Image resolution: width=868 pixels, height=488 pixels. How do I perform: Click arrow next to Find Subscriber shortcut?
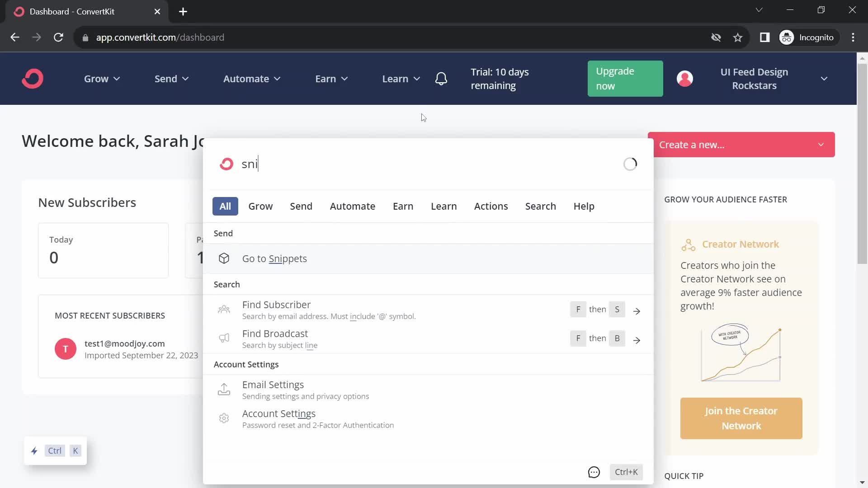tap(637, 311)
